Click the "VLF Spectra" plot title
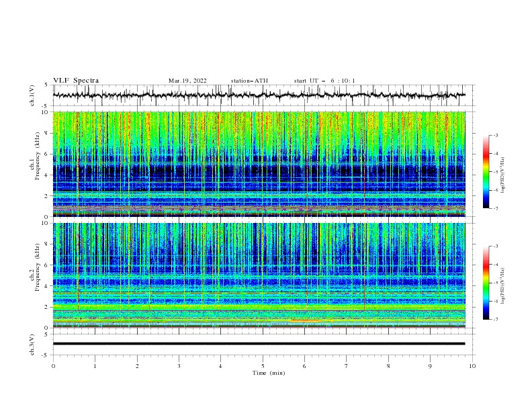The width and height of the screenshot is (532, 411). pos(76,81)
